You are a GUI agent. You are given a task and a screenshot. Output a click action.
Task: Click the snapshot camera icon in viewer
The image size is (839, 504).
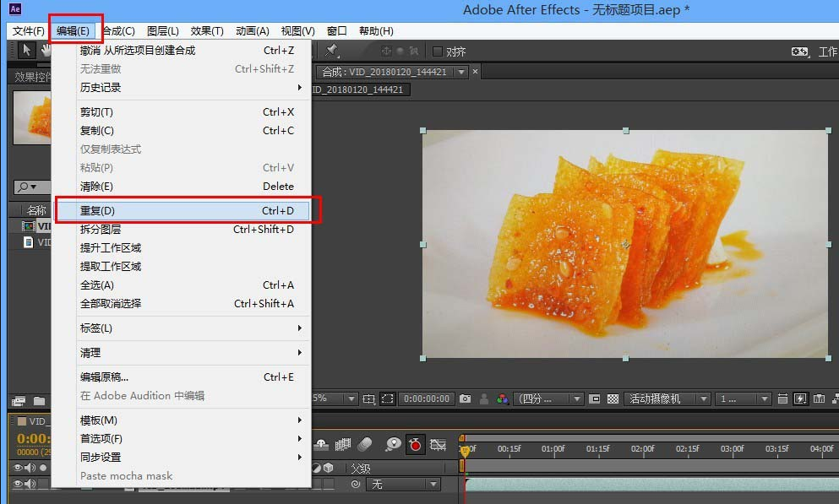tap(465, 398)
